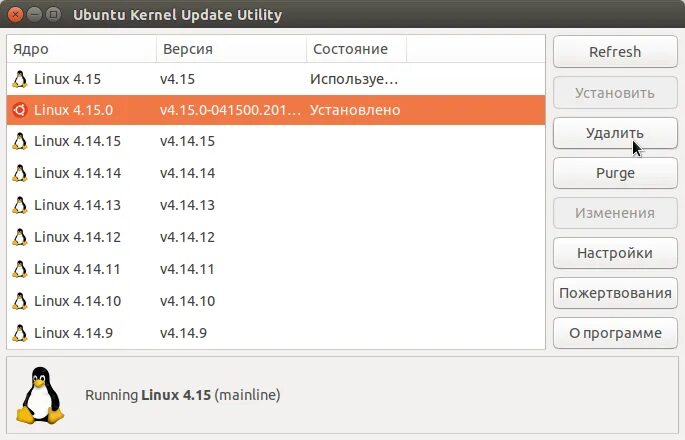Refresh the kernel list
This screenshot has height=440, width=685.
[615, 52]
